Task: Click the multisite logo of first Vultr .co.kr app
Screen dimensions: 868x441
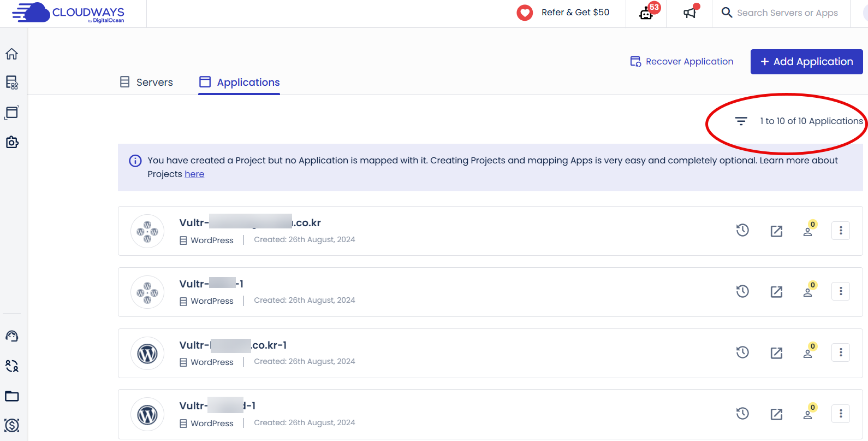Action: pos(147,231)
